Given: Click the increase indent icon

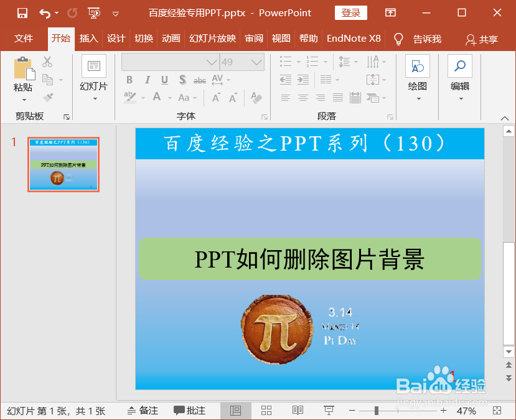Looking at the screenshot, I should point(303,80).
